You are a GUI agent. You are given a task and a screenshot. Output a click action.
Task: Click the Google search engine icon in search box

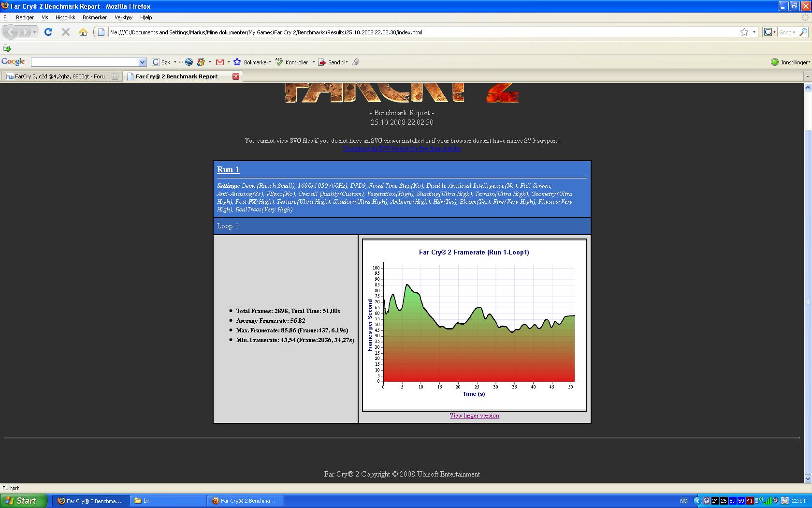(x=767, y=32)
